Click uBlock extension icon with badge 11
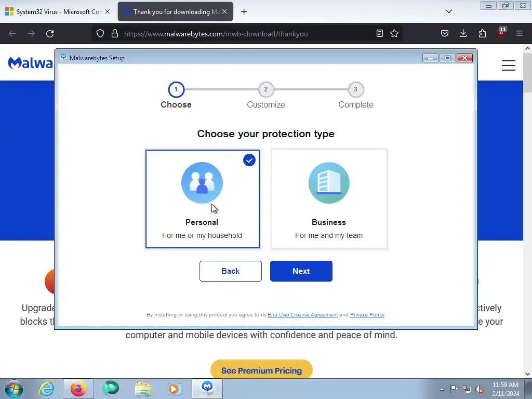Image resolution: width=532 pixels, height=399 pixels. [501, 33]
